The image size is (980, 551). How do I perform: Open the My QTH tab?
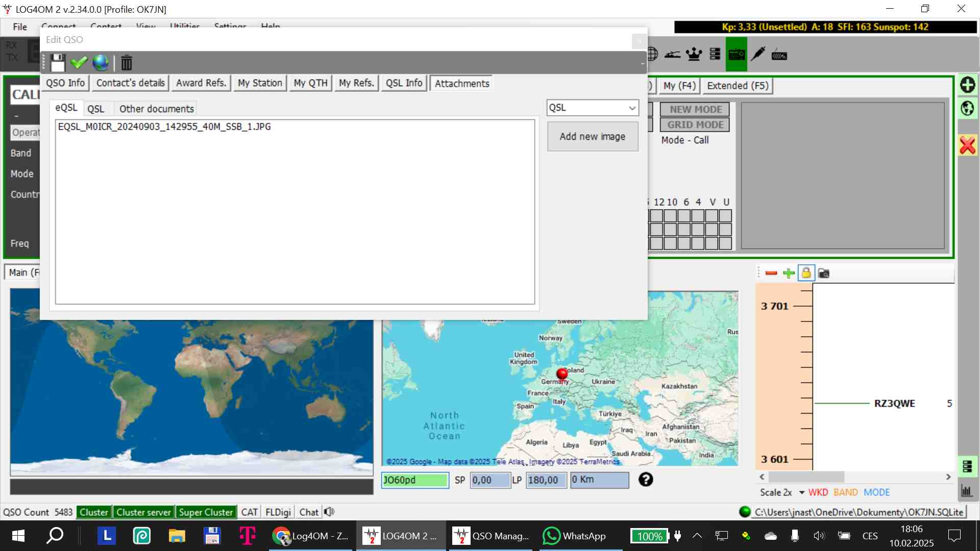pos(310,83)
